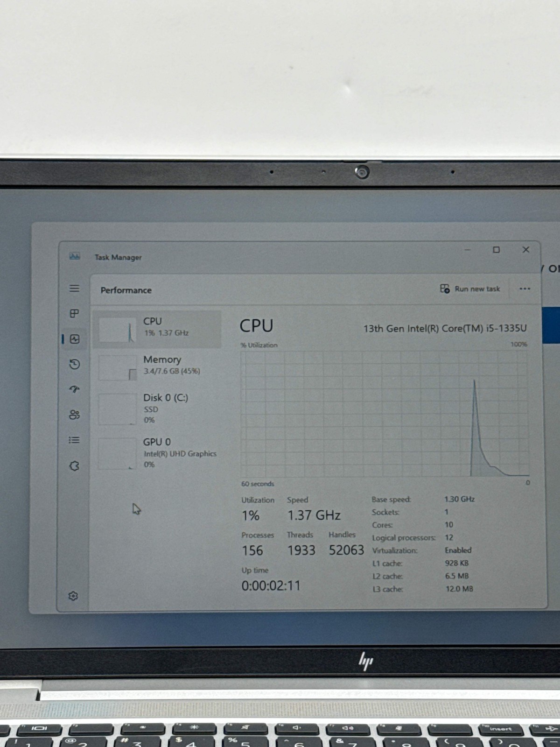Click the Task Manager app icon in title bar
560x747 pixels.
(75, 256)
